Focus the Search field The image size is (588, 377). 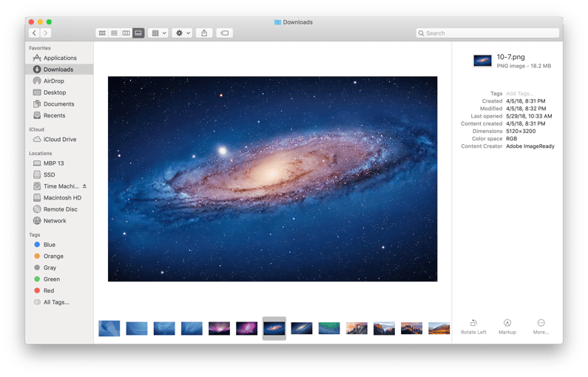click(487, 33)
